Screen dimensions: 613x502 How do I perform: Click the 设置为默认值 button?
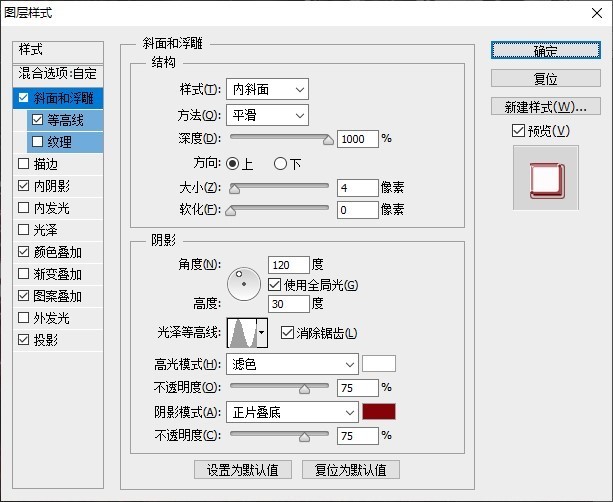point(243,469)
